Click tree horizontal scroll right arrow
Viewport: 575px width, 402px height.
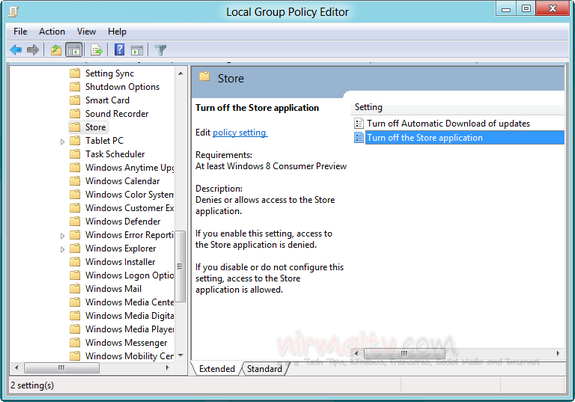(x=167, y=367)
